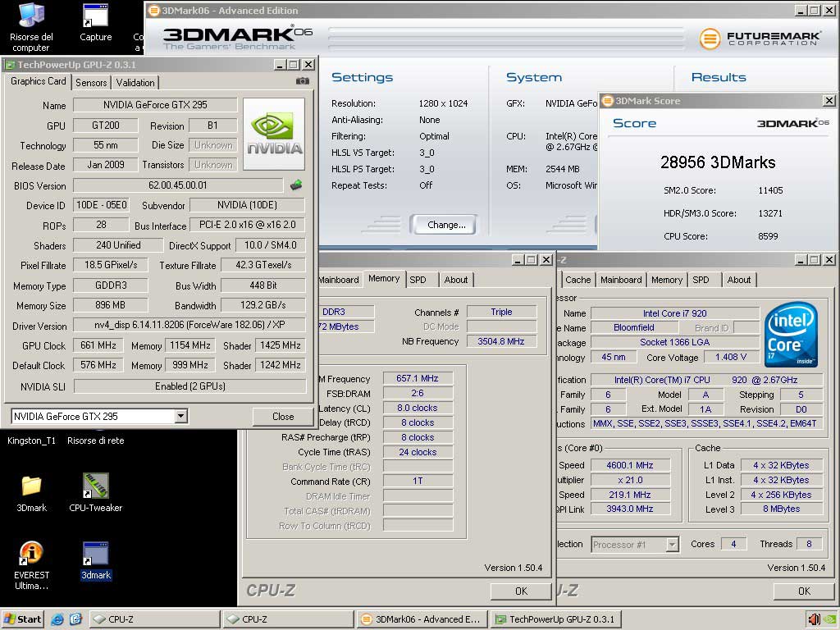Open Mainboard tab in processor CPU-Z window
Screen dimensions: 840x630
pos(621,280)
